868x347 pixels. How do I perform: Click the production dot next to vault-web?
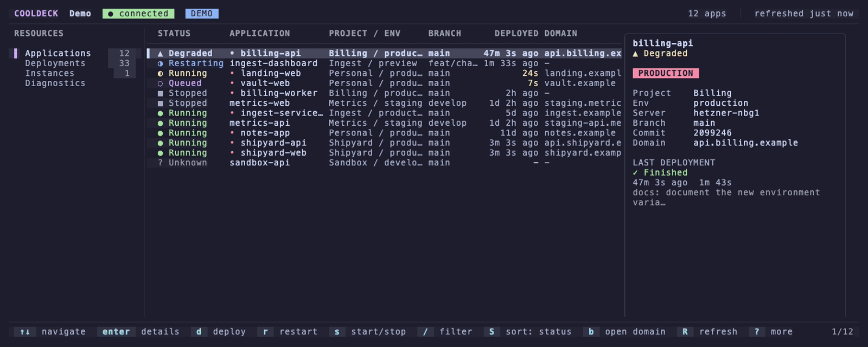[x=232, y=83]
